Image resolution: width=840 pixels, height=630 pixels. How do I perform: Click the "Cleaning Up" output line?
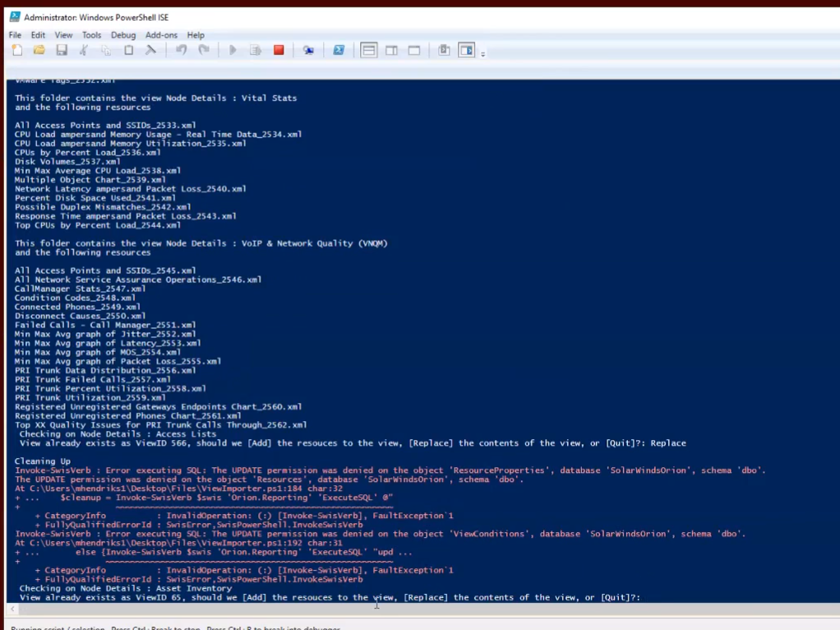tap(42, 461)
